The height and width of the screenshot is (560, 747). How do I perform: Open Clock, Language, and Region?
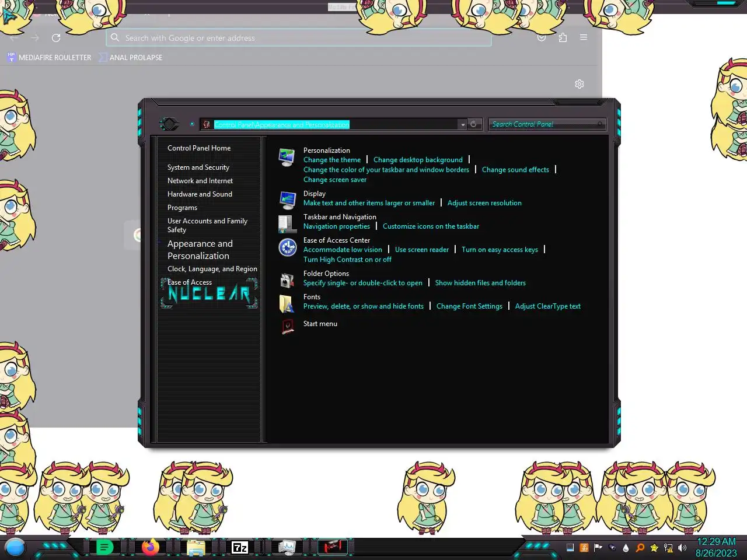pos(212,269)
